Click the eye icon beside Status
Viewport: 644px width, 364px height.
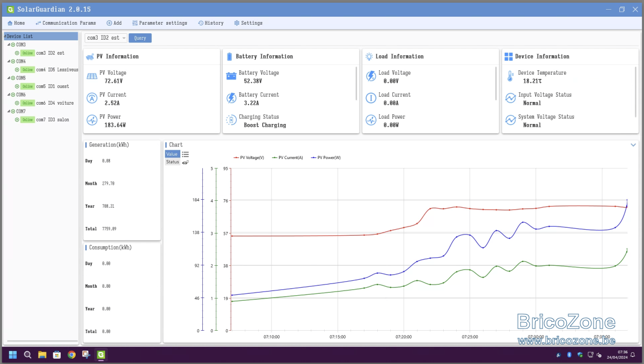point(185,162)
